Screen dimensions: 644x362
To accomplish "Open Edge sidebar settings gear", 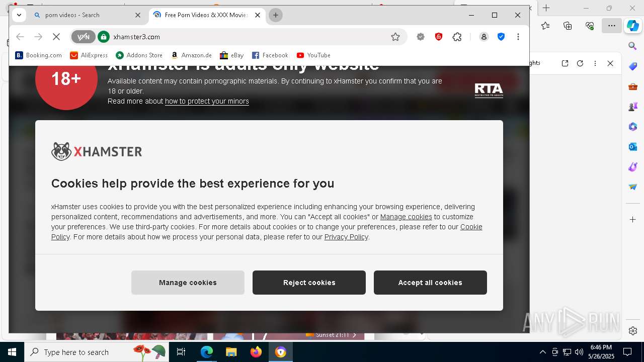I will pos(633,331).
